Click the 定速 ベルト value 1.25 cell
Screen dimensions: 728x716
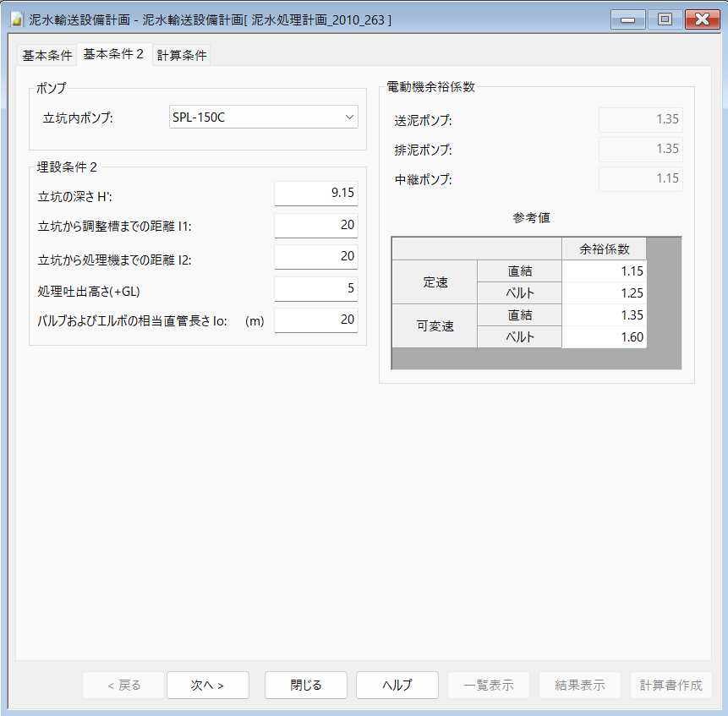tap(604, 293)
